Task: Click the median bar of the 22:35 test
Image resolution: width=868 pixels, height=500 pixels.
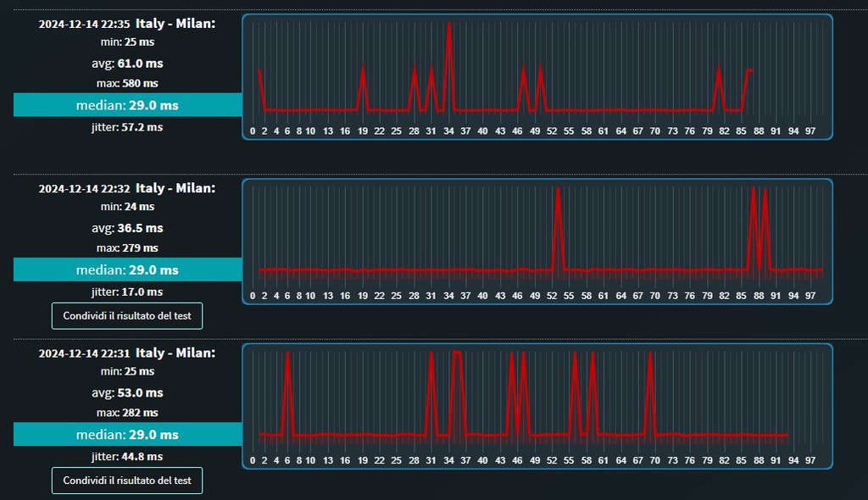Action: 127,104
